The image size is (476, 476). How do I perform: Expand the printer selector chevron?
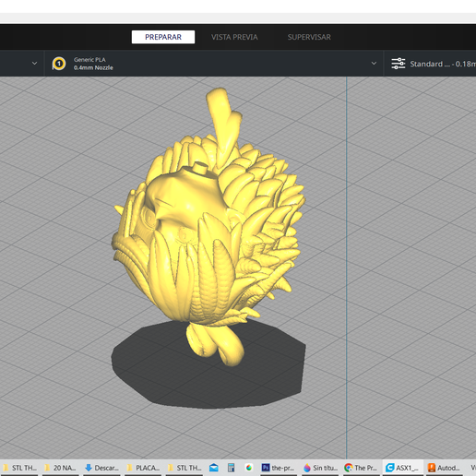tap(34, 64)
